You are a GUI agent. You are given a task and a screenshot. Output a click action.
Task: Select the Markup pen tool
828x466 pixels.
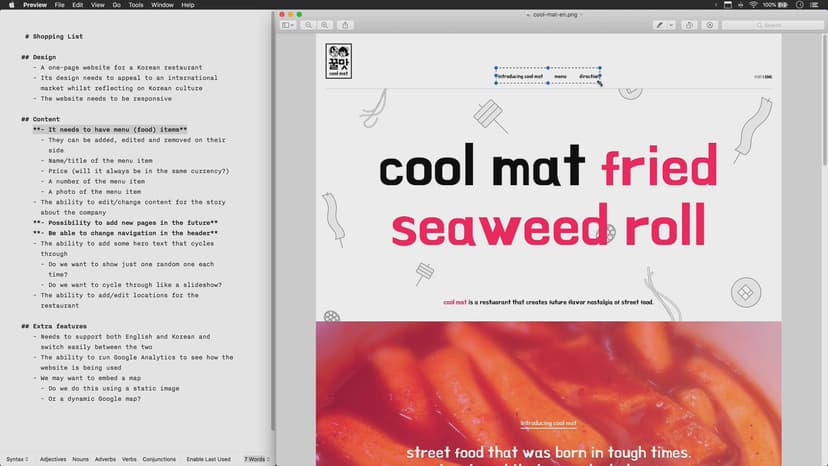[661, 25]
